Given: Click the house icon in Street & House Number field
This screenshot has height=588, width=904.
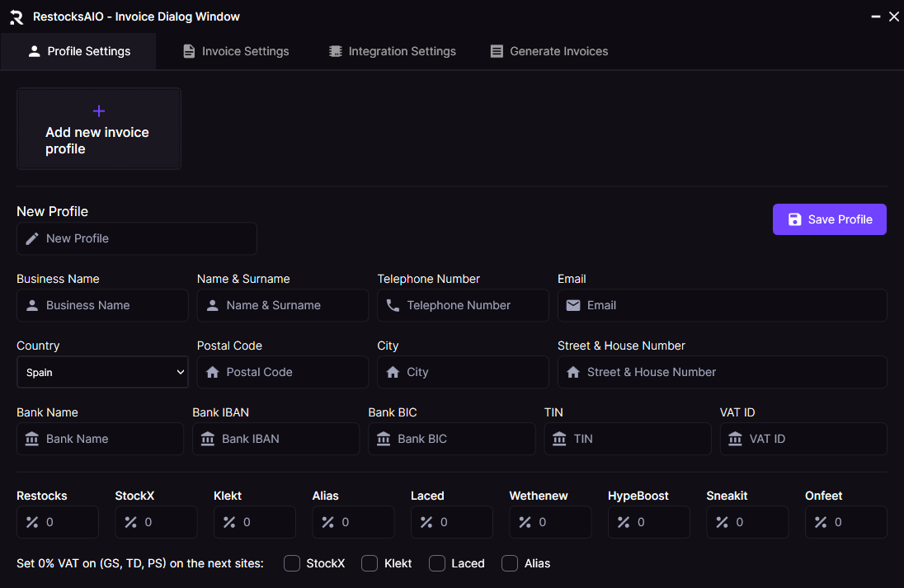Looking at the screenshot, I should click(x=573, y=373).
